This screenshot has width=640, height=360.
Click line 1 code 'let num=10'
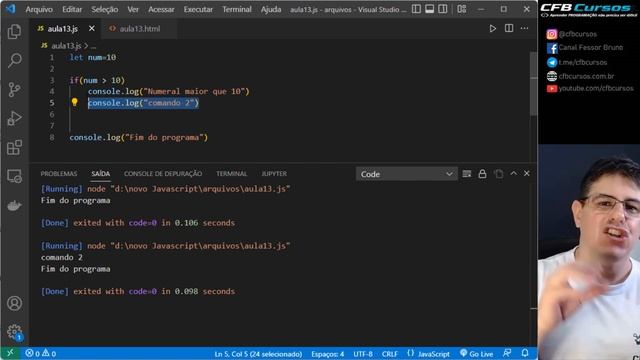tap(93, 58)
